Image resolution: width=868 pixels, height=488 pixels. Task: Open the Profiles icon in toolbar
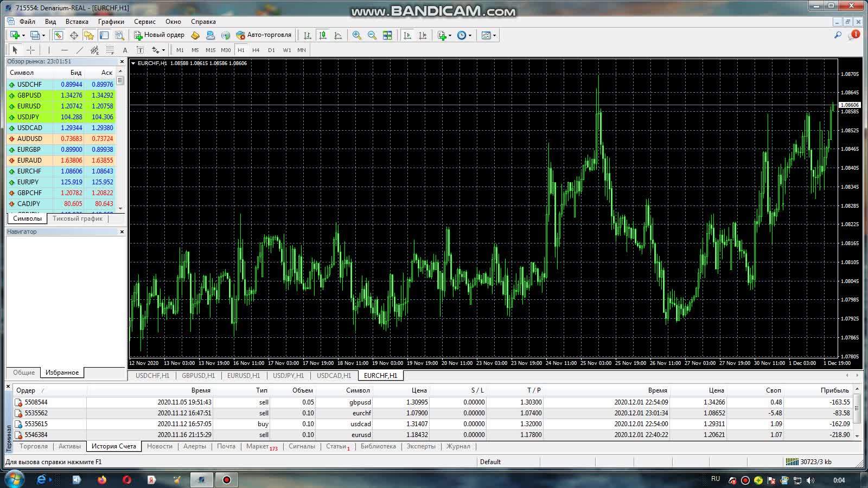tap(35, 35)
